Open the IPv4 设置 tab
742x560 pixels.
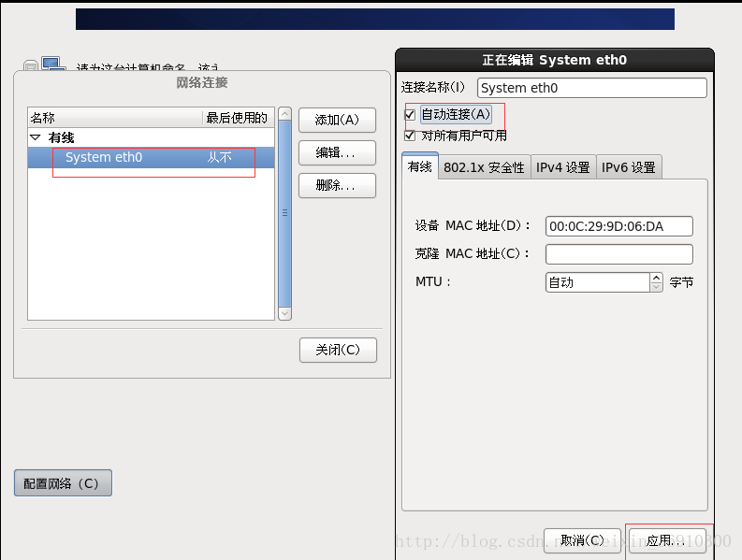pyautogui.click(x=563, y=167)
